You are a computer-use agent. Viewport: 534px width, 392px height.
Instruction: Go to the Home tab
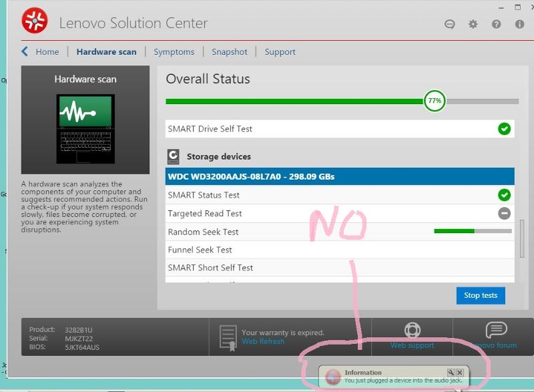(x=47, y=52)
